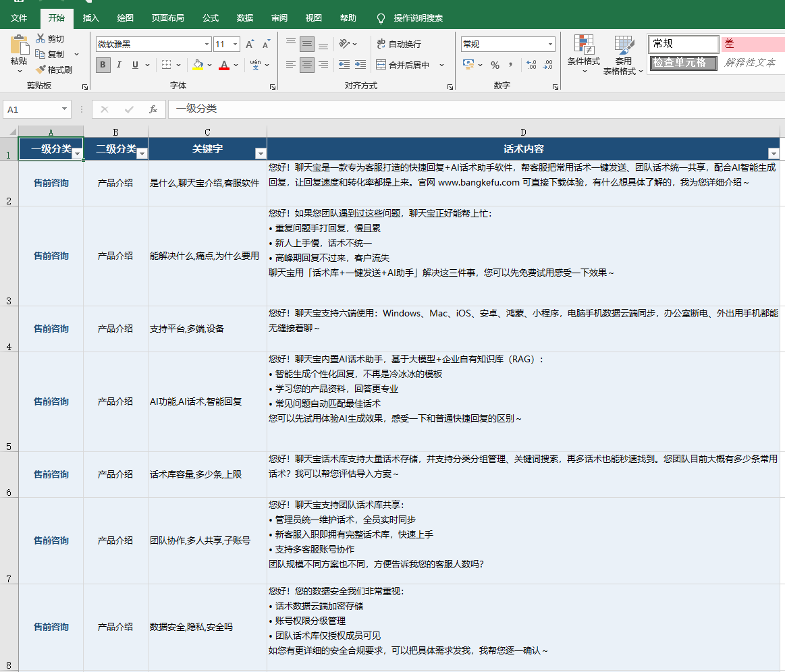Decrease decimal places
The width and height of the screenshot is (785, 672).
[x=548, y=65]
